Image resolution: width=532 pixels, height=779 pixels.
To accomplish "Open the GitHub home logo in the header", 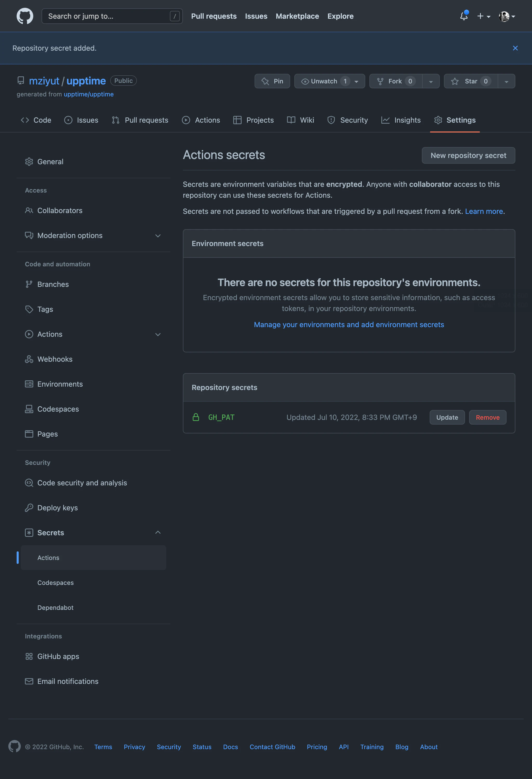I will click(25, 16).
